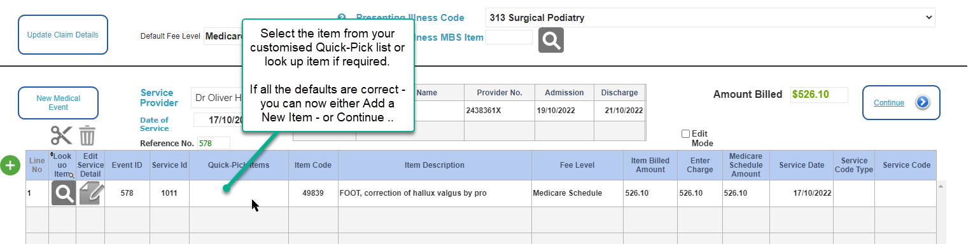Expand the Presenting Illness Code dropdown

pyautogui.click(x=710, y=18)
